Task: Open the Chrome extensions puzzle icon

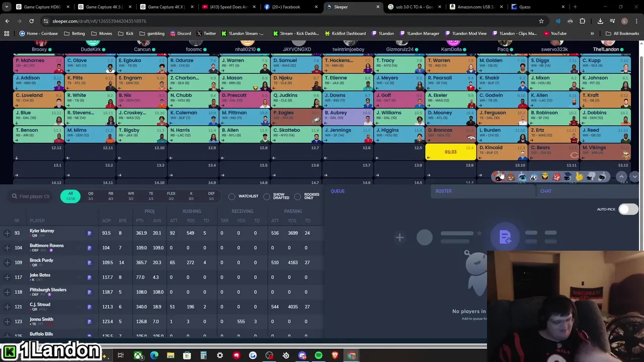Action: point(583,21)
